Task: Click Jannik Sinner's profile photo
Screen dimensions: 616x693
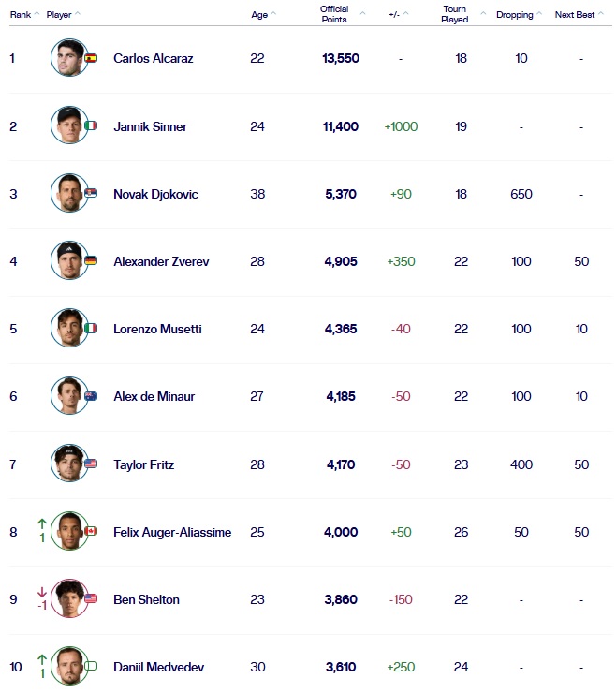Action: coord(68,125)
